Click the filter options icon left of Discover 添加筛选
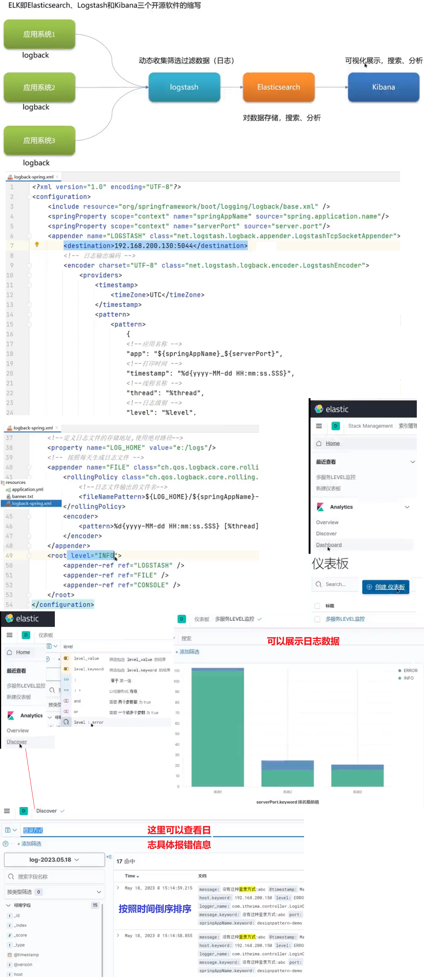The image size is (424, 980). (5, 843)
